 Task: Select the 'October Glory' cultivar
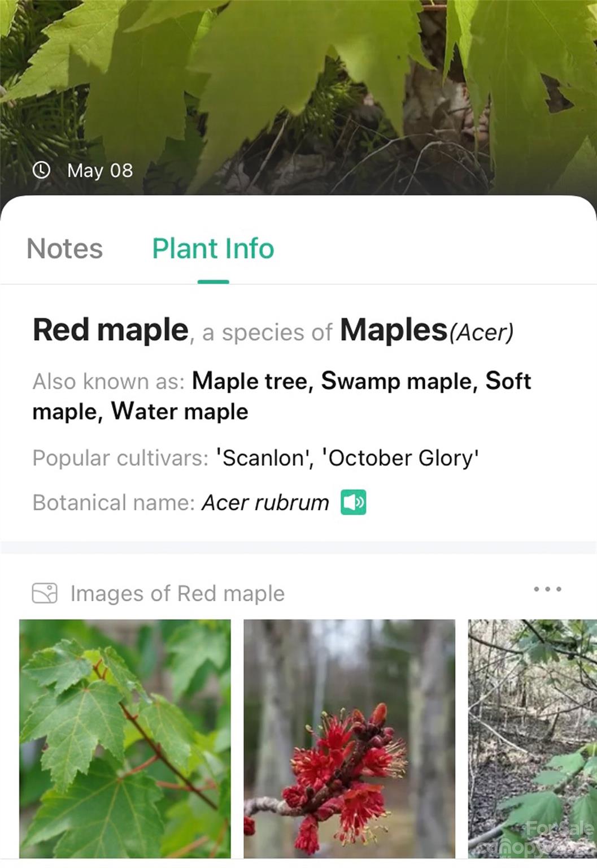(x=400, y=458)
